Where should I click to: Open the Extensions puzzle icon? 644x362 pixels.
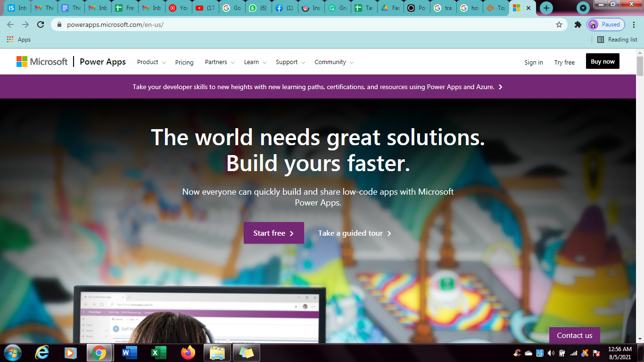point(578,25)
